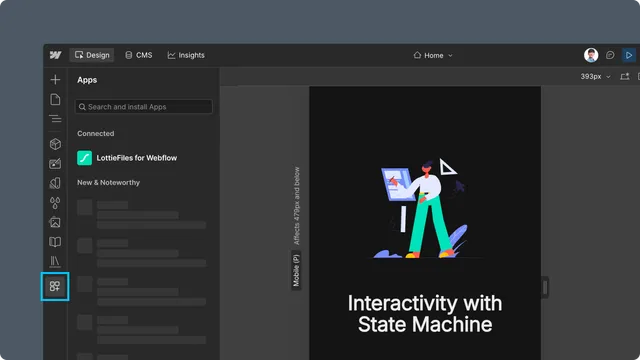
Task: Open the Apps panel icon
Action: click(x=55, y=286)
